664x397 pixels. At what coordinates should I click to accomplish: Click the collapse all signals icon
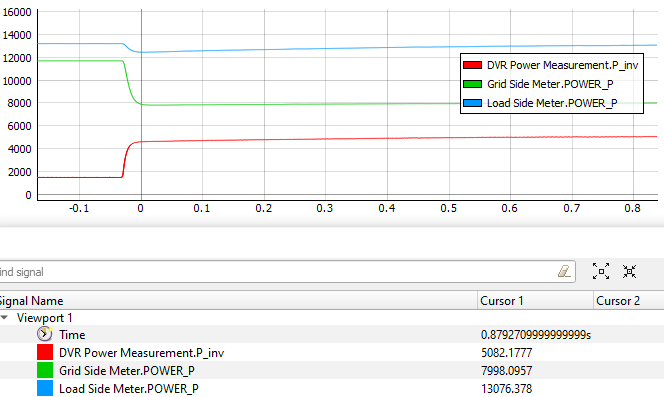click(x=629, y=271)
